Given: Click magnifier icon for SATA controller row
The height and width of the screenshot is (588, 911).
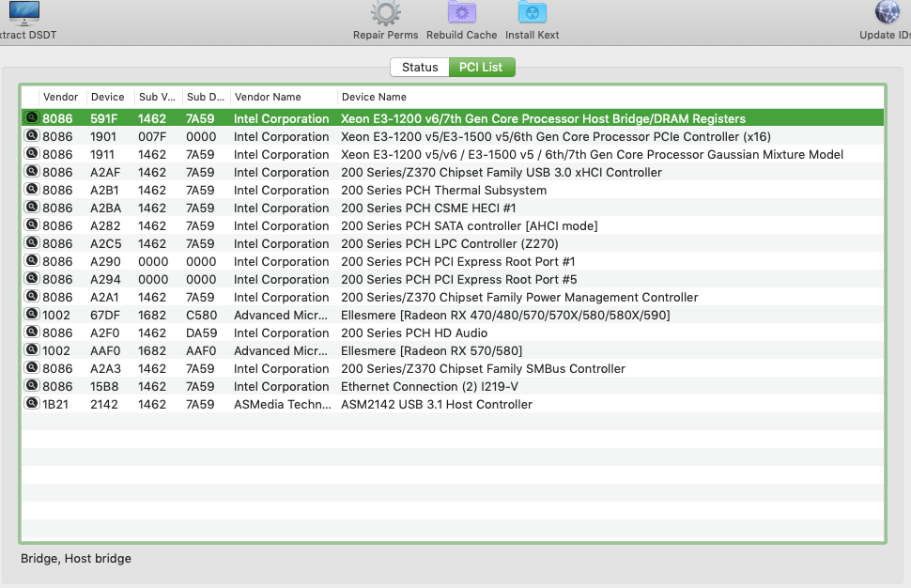Looking at the screenshot, I should tap(31, 224).
